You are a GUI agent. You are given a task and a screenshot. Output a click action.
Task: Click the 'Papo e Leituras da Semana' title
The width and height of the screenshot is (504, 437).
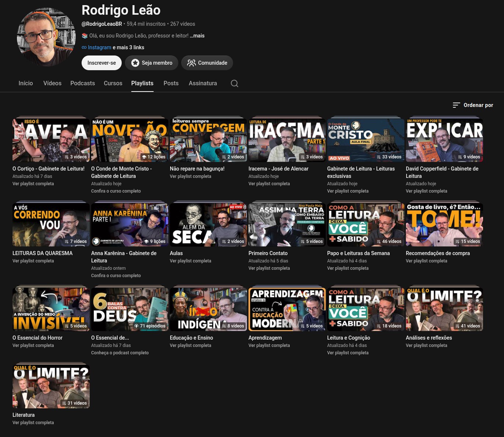tap(358, 253)
